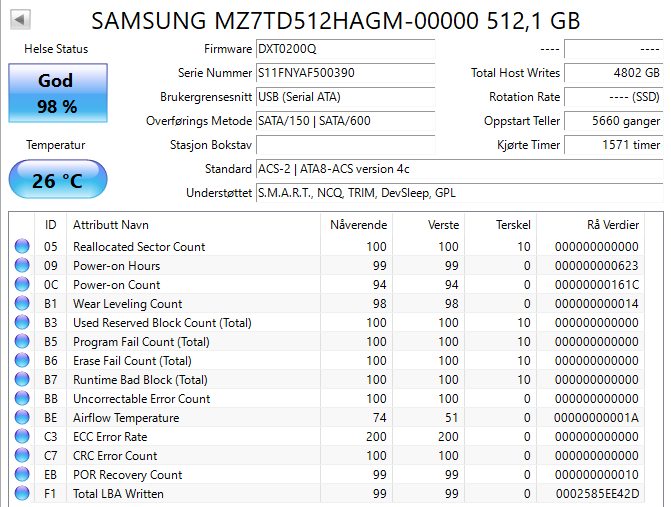
Task: Select the ID cell B1
Action: coord(50,304)
